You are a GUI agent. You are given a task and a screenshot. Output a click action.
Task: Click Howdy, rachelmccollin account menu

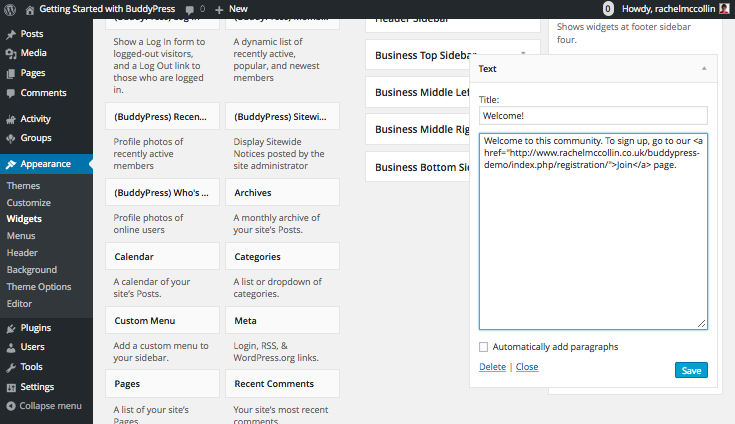[668, 9]
